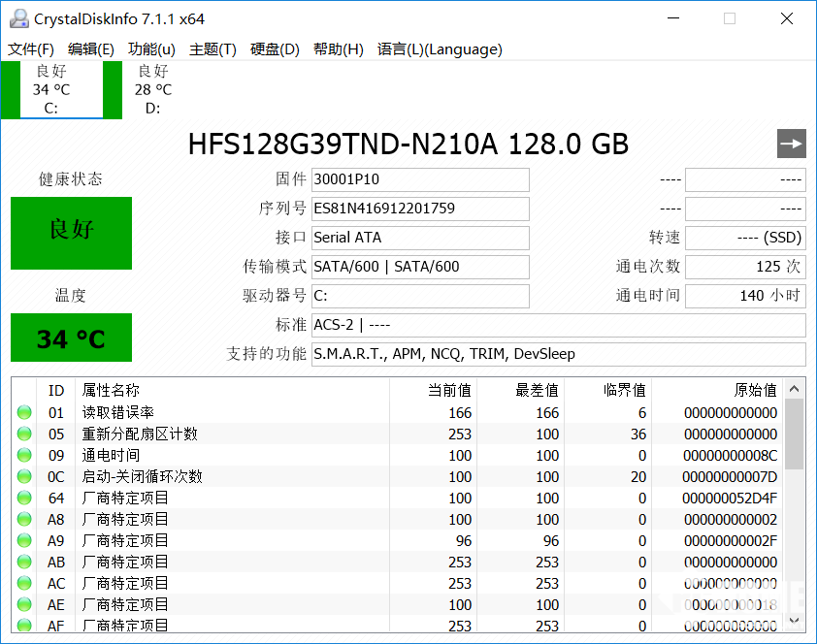Click the 34 °C temperature button
817x644 pixels.
point(71,338)
